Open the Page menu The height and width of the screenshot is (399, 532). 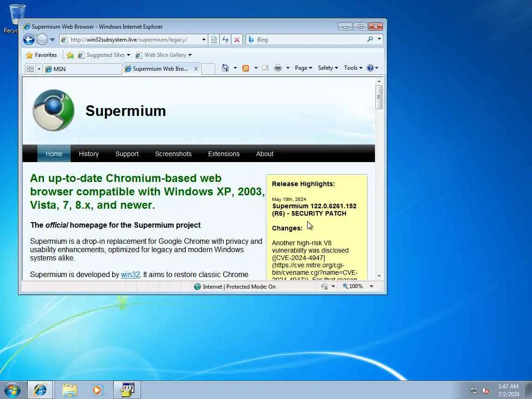[x=303, y=68]
